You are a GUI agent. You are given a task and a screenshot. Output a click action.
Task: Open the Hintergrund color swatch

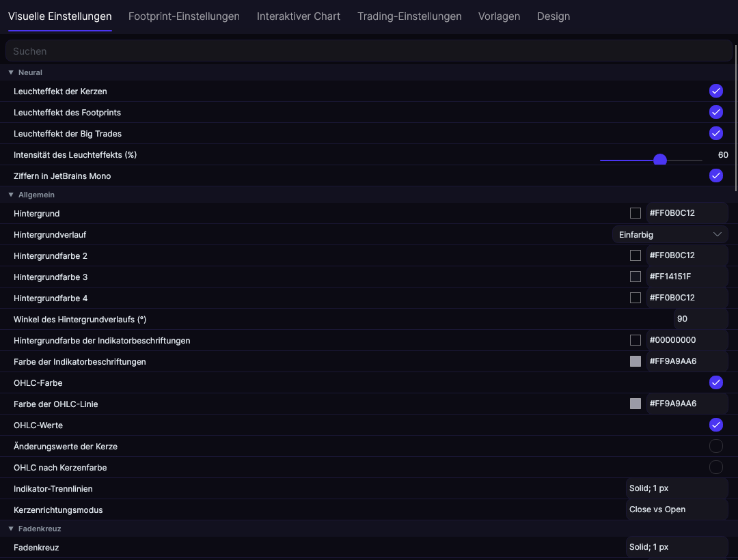pos(635,214)
